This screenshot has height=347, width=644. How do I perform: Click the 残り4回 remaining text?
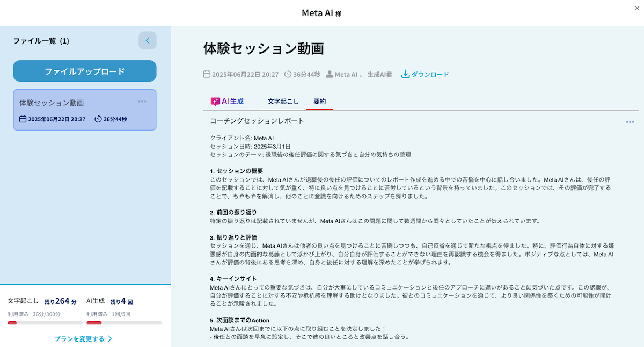pos(121,301)
